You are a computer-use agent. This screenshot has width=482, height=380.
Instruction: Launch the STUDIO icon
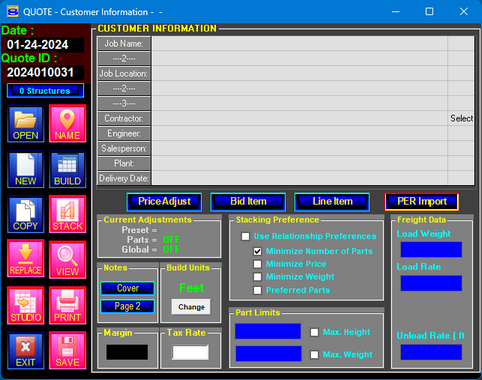26,305
